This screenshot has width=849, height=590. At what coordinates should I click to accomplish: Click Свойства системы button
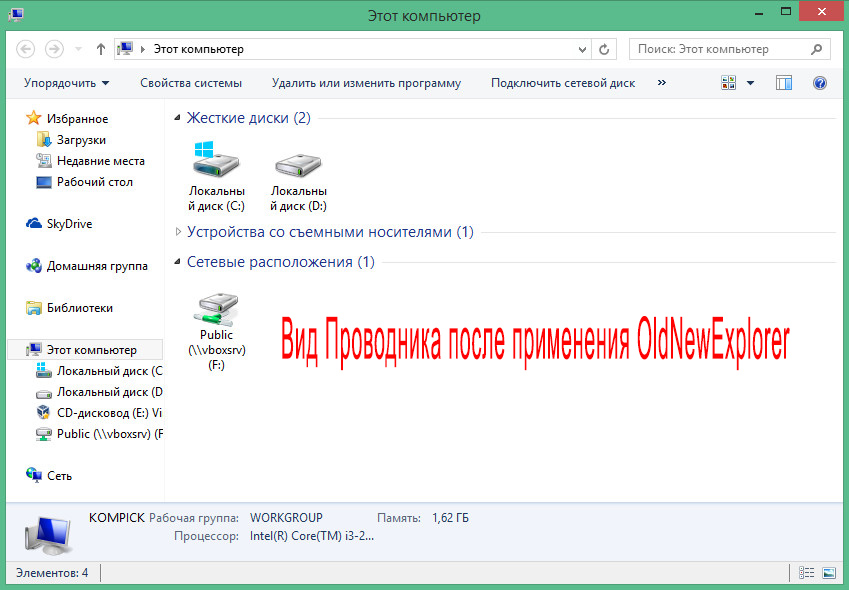coord(191,83)
